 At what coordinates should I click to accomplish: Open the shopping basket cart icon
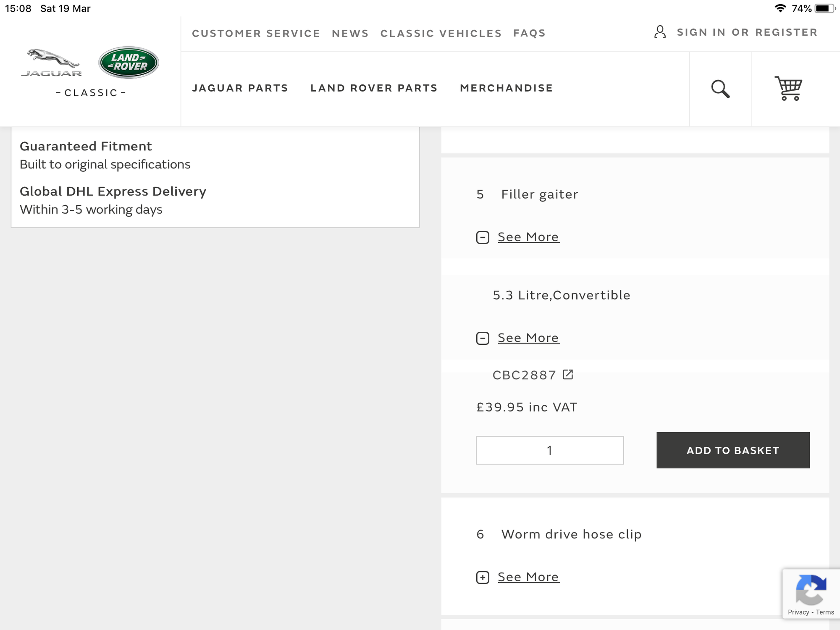coord(788,88)
